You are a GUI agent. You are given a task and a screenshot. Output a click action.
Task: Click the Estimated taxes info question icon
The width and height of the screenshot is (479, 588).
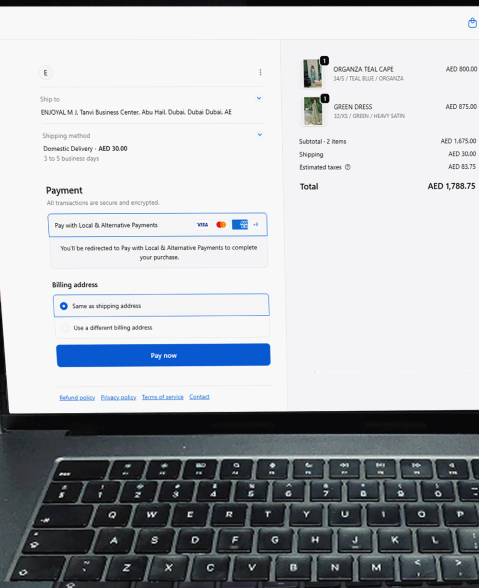348,167
